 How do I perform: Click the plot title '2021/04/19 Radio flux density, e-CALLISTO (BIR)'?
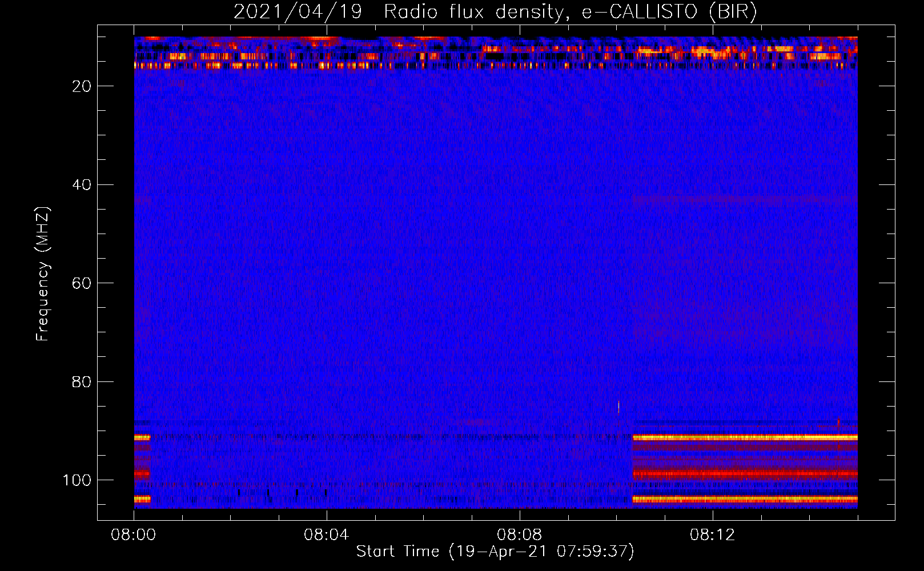(x=495, y=12)
